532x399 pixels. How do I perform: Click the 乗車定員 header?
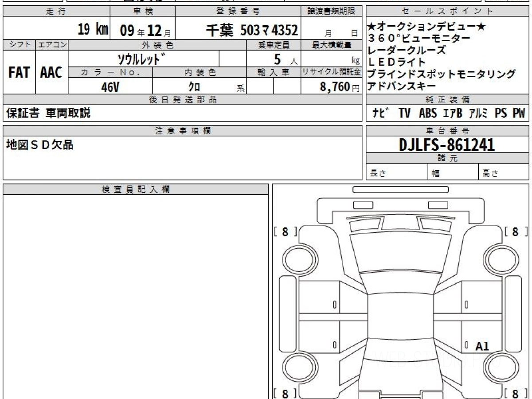coord(274,45)
